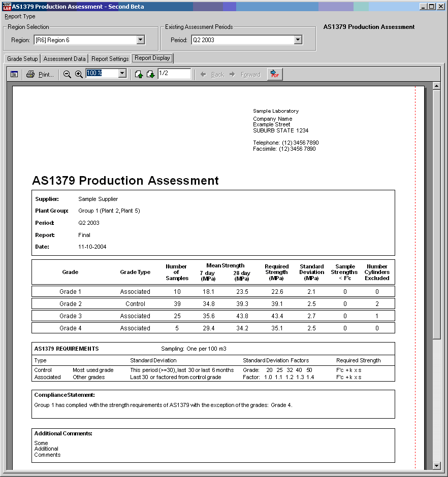448x477 pixels.
Task: Open the Report Settings tab
Action: pos(110,59)
